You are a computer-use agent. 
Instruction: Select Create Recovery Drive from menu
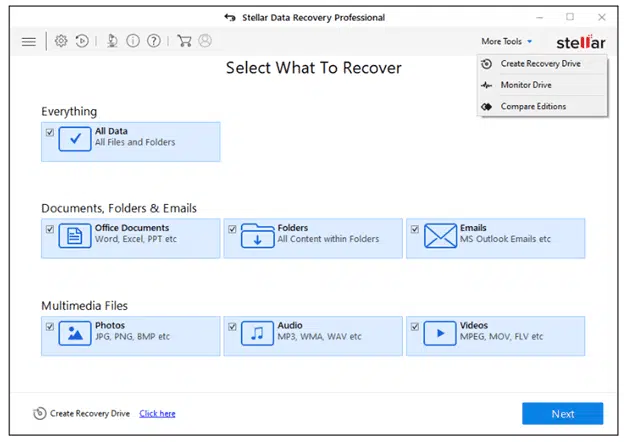click(x=539, y=63)
